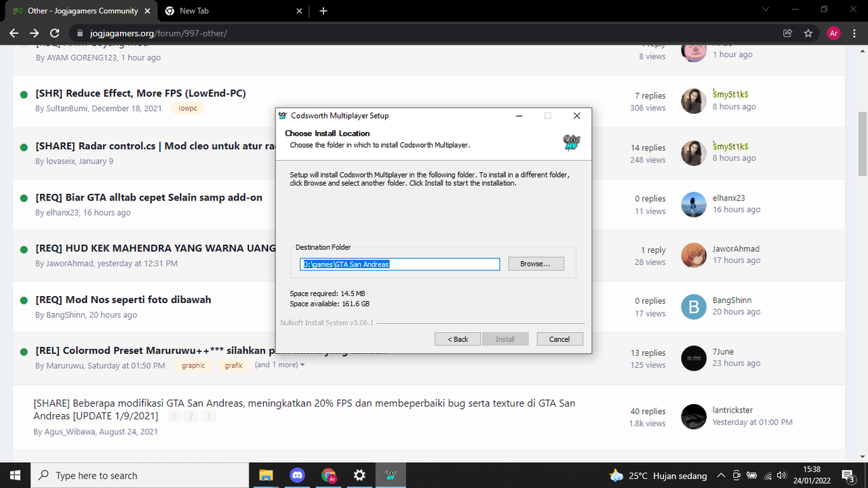The width and height of the screenshot is (868, 488).
Task: Open elhanx23's avatar thumbnail
Action: [694, 204]
